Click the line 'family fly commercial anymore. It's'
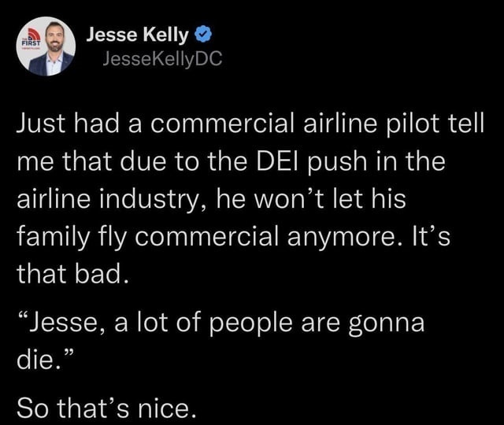This screenshot has height=425, width=504. pos(233,238)
